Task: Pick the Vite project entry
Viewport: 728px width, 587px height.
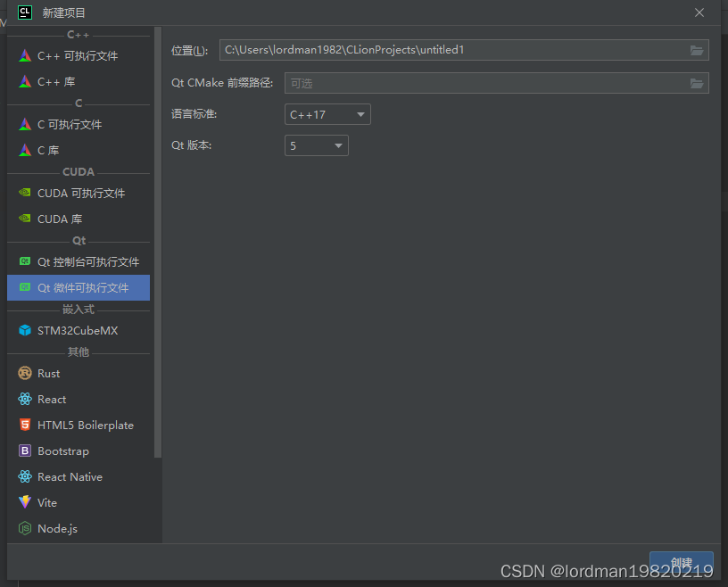Action: tap(79, 502)
